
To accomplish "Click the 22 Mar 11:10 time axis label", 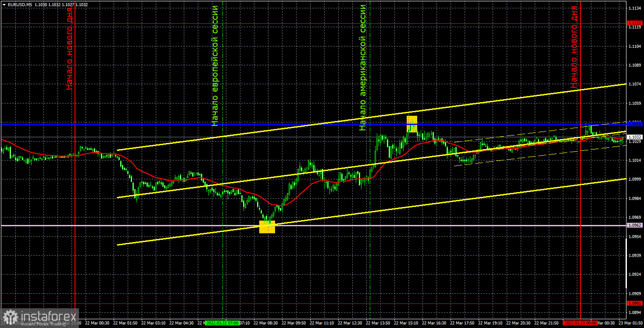I will coord(321,323).
